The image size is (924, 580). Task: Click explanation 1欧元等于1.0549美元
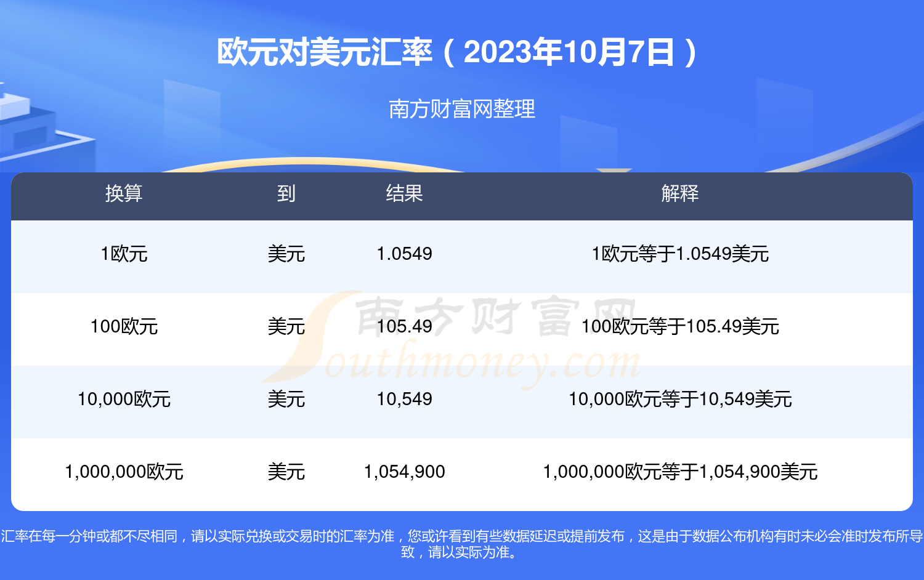point(680,254)
